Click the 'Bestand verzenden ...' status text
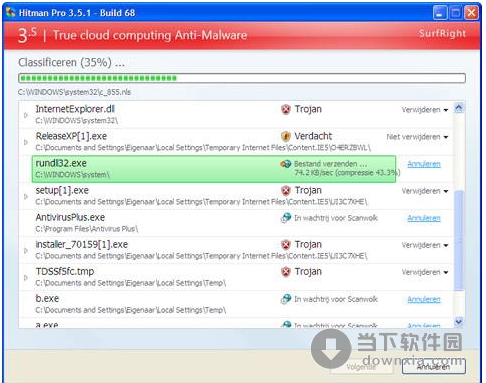The width and height of the screenshot is (486, 383). coord(331,164)
